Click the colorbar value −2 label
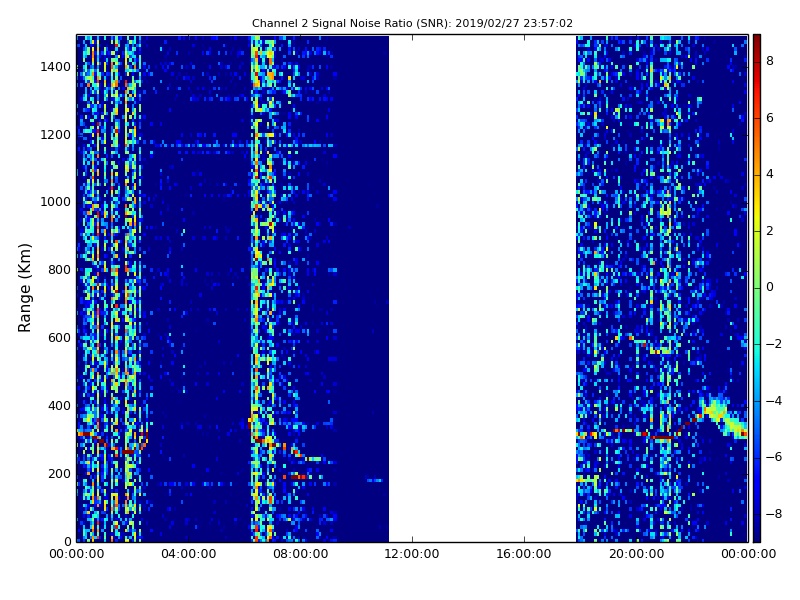 pyautogui.click(x=774, y=344)
